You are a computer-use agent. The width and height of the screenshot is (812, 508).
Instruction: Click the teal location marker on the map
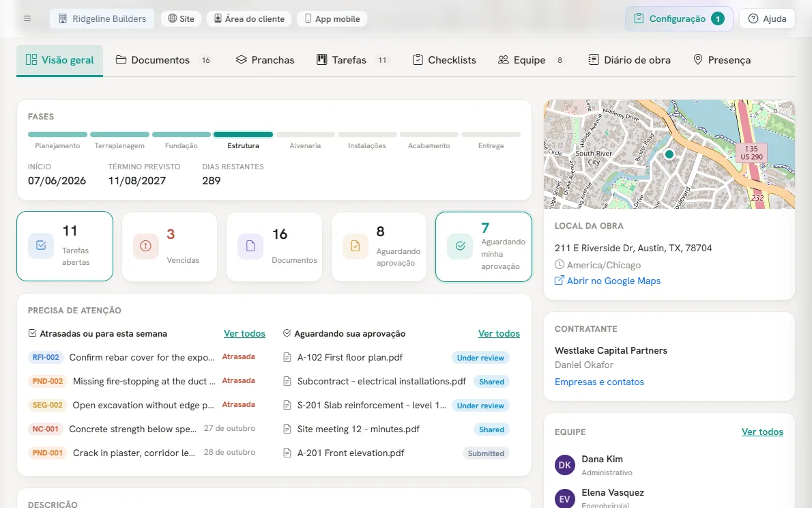coord(669,154)
